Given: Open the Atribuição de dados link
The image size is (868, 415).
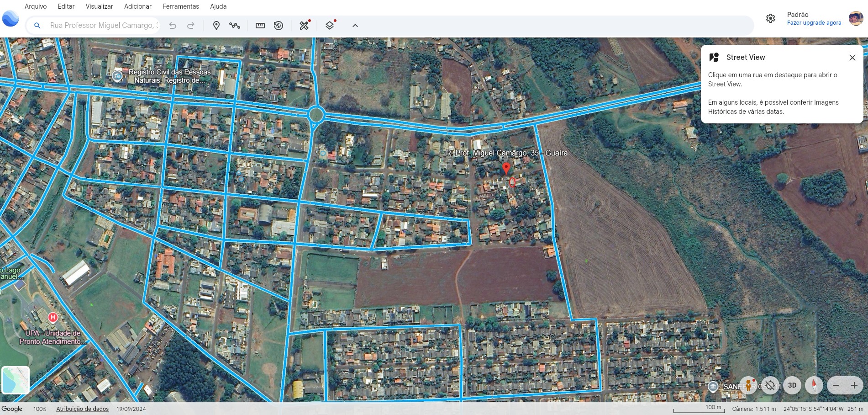Looking at the screenshot, I should pos(82,409).
